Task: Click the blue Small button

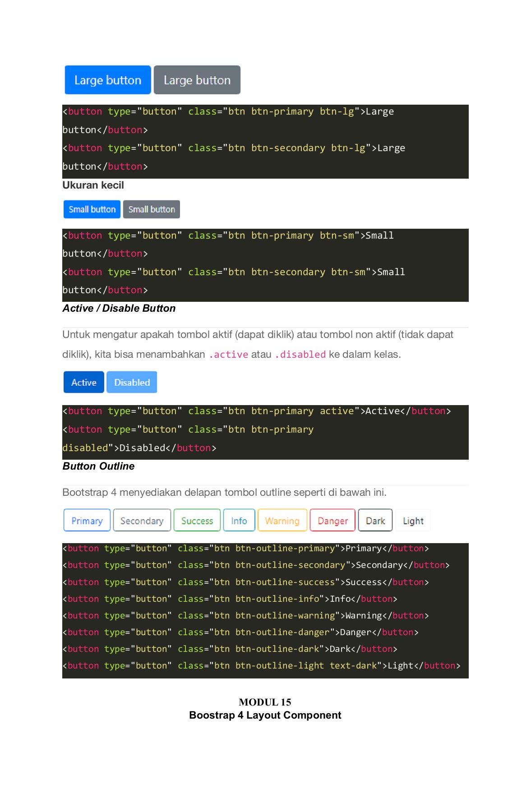Action: tap(92, 209)
